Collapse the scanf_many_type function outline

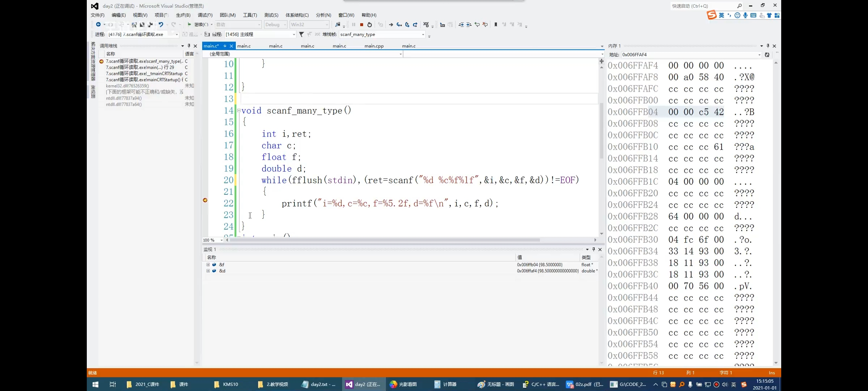(x=239, y=110)
